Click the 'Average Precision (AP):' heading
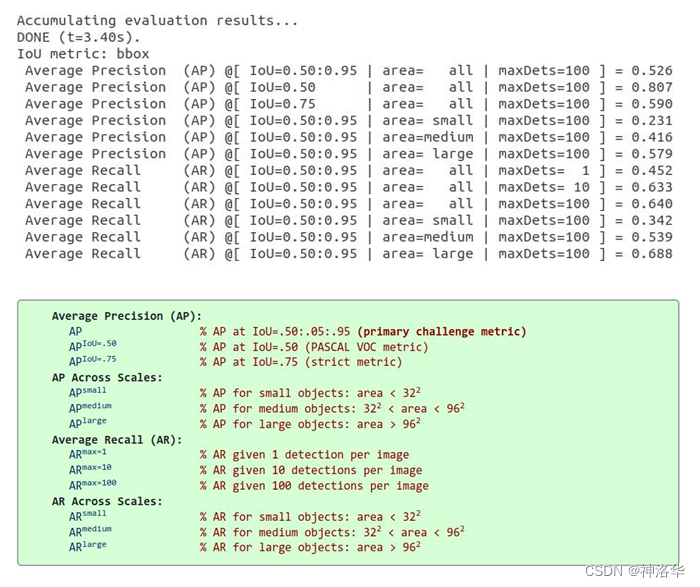700x587 pixels. coord(127,316)
